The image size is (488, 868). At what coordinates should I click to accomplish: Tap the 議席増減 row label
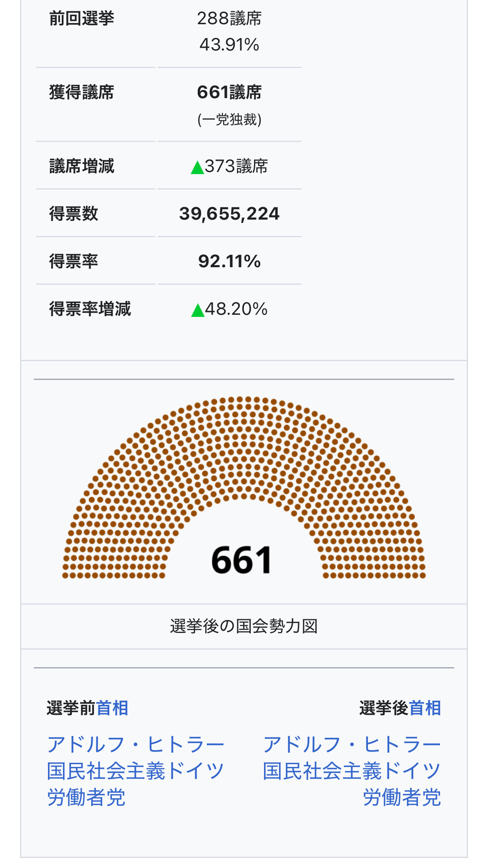[82, 166]
